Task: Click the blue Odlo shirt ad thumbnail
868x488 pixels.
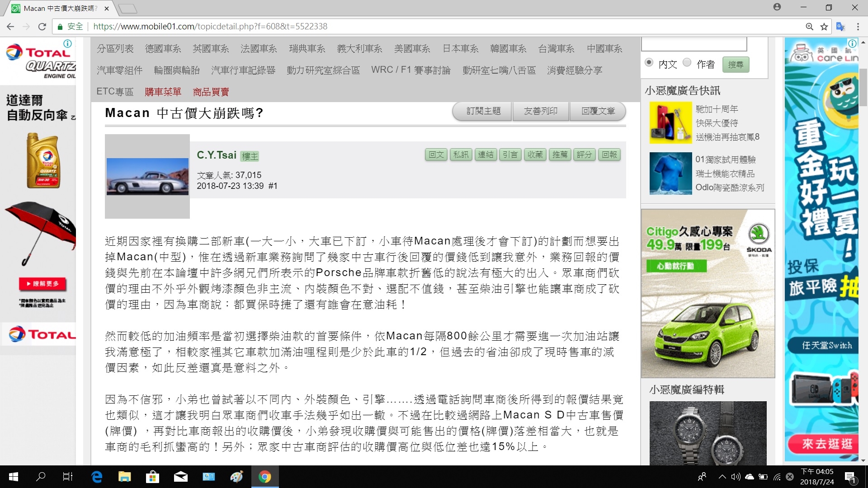Action: click(x=670, y=174)
